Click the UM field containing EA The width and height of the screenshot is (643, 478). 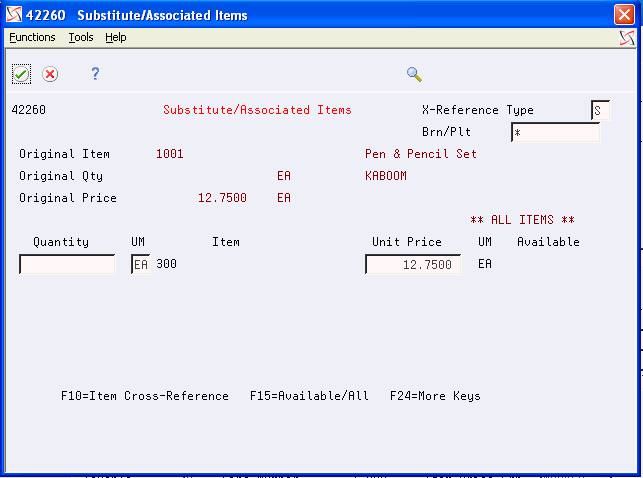tap(140, 264)
